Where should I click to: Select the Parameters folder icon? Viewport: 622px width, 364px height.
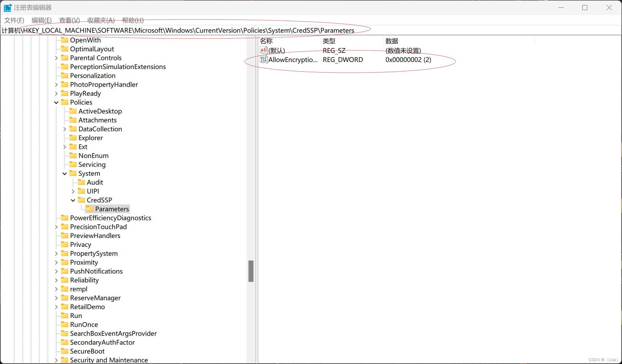tap(90, 209)
